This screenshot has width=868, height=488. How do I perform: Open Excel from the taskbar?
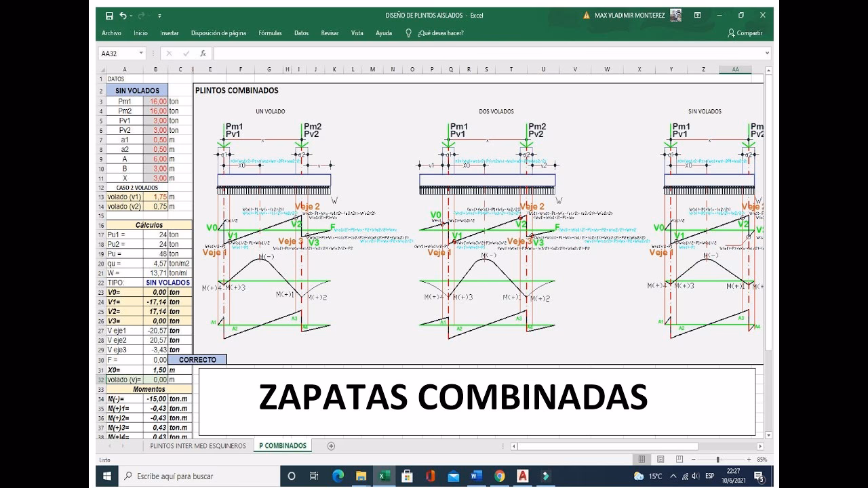click(384, 476)
